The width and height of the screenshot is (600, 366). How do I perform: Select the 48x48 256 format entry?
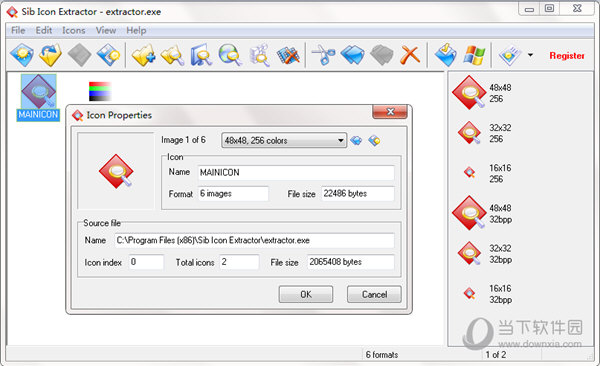[483, 93]
